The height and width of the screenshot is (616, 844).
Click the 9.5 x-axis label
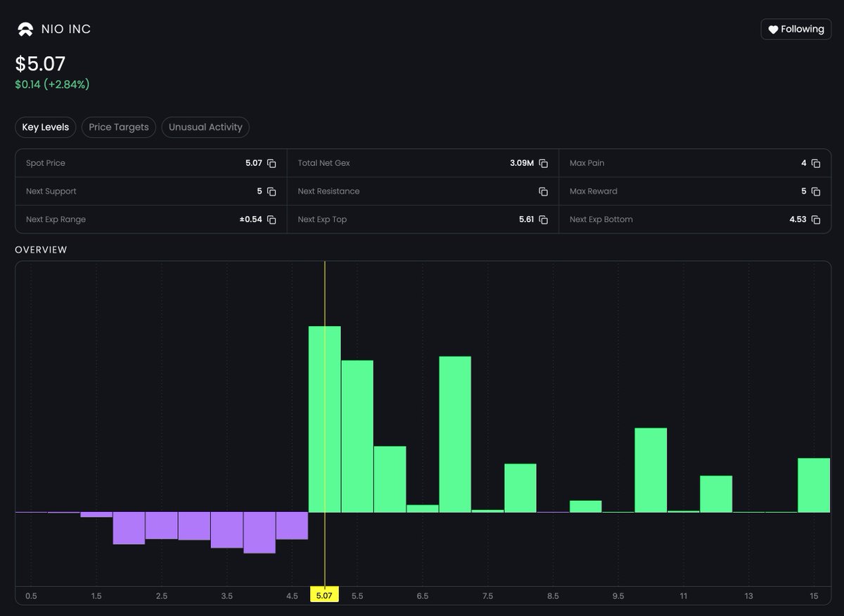tap(618, 596)
